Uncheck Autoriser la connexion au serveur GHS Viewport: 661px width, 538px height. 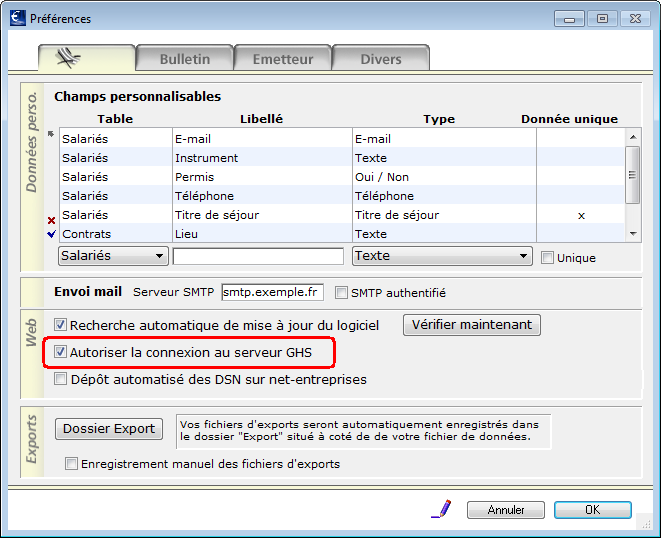(x=60, y=352)
